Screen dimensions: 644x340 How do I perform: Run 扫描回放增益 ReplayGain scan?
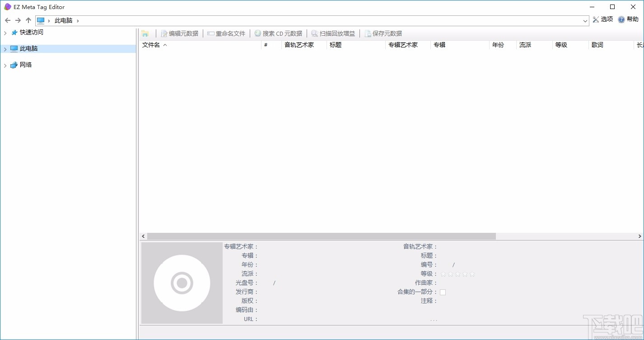pos(333,33)
